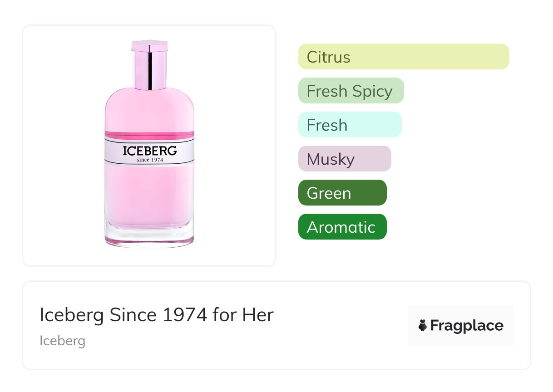Screen dimensions: 553x392
Task: Click the ICEBERG text on the bottle label
Action: tap(149, 151)
